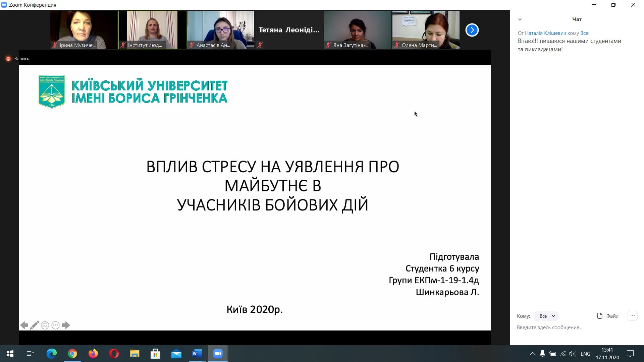The width and height of the screenshot is (644, 362).
Task: Click the Запись recording indicator
Action: pos(18,59)
